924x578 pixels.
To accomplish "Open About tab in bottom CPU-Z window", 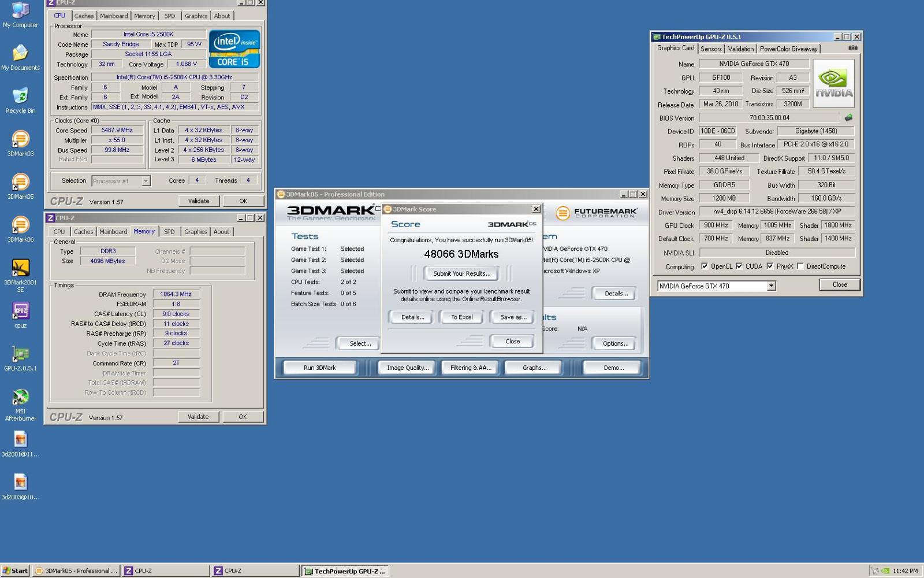I will click(x=222, y=231).
